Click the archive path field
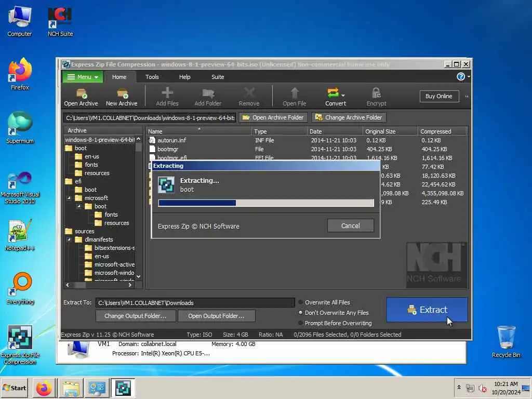This screenshot has width=532, height=399. pos(150,118)
